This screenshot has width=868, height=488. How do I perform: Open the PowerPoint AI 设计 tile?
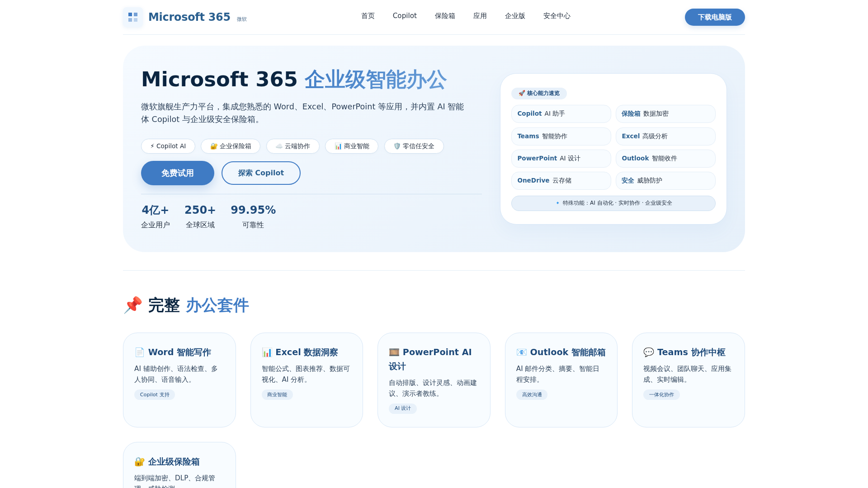pos(561,159)
